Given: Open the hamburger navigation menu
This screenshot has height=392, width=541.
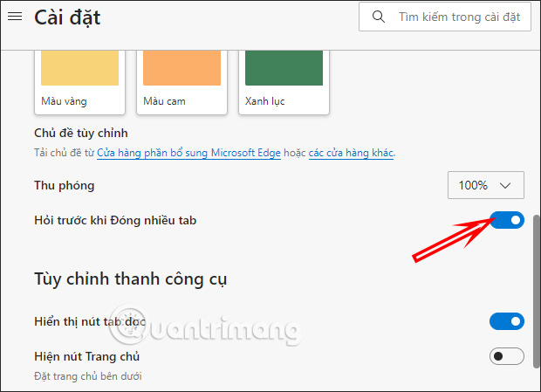Looking at the screenshot, I should pyautogui.click(x=15, y=17).
